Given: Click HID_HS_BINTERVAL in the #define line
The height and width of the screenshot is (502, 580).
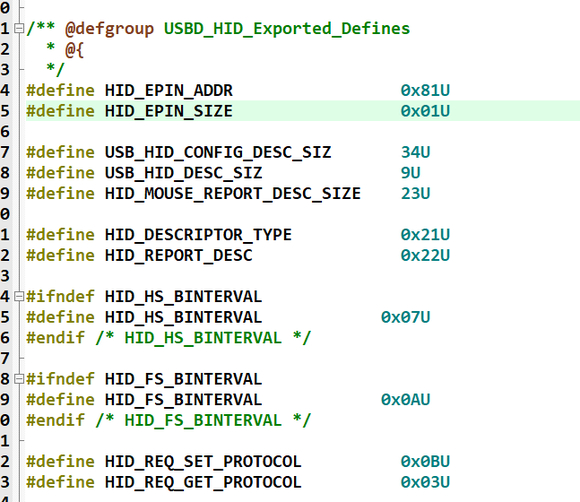Looking at the screenshot, I should 183,317.
